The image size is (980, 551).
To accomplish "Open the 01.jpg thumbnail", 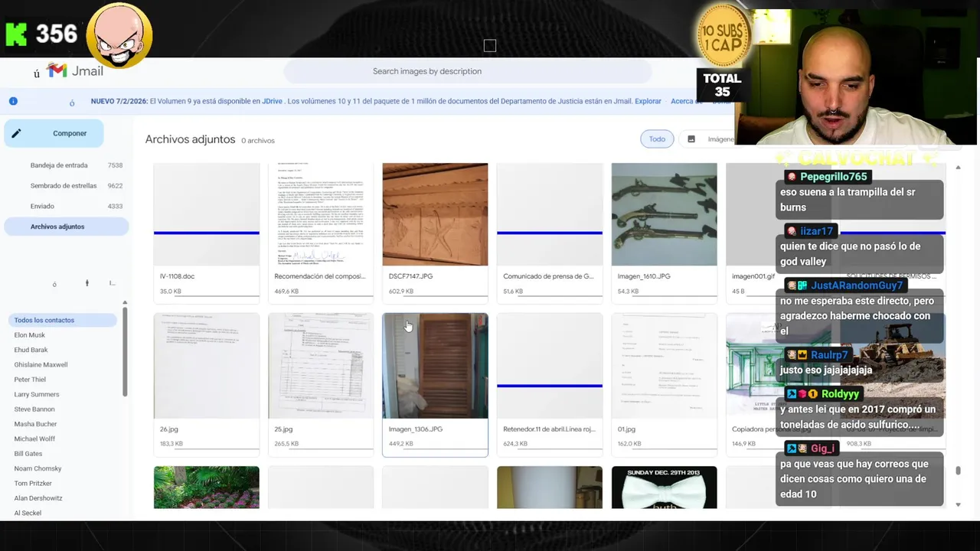I will (x=664, y=366).
